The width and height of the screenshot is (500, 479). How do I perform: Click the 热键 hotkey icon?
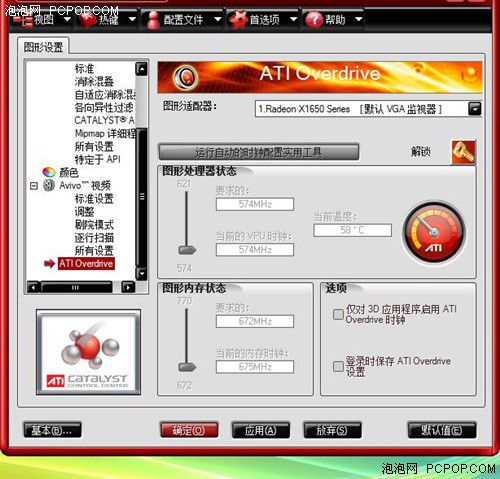click(87, 20)
